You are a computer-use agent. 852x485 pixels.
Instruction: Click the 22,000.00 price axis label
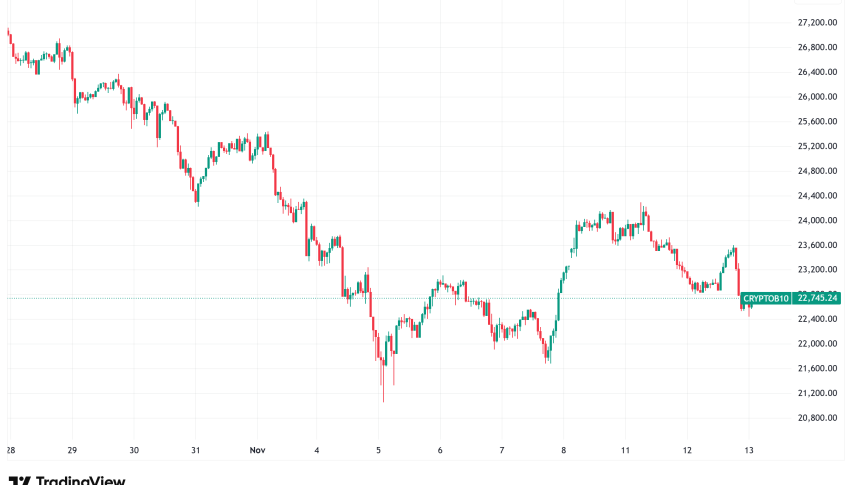817,344
